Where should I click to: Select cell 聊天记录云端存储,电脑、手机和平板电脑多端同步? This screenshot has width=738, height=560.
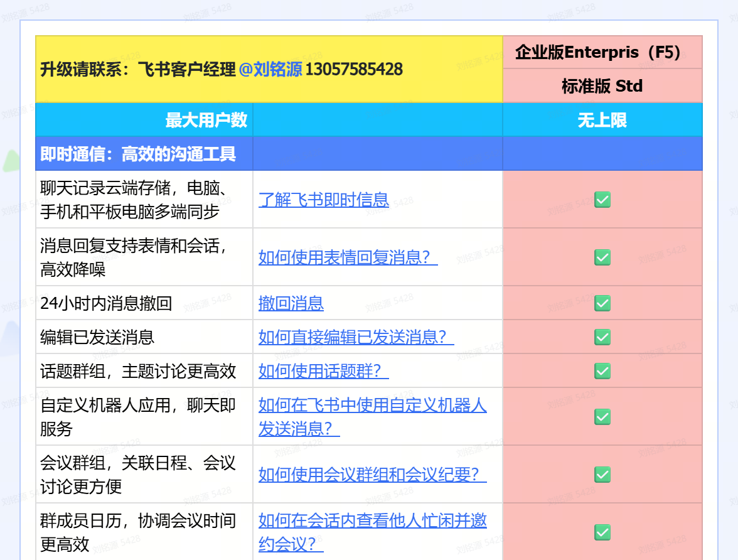[x=144, y=200]
